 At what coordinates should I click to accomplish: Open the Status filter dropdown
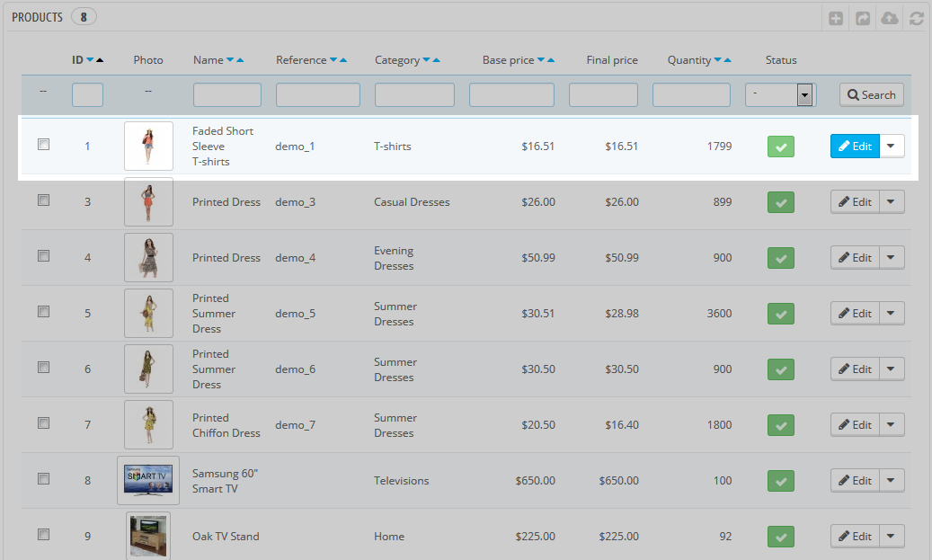(x=779, y=95)
